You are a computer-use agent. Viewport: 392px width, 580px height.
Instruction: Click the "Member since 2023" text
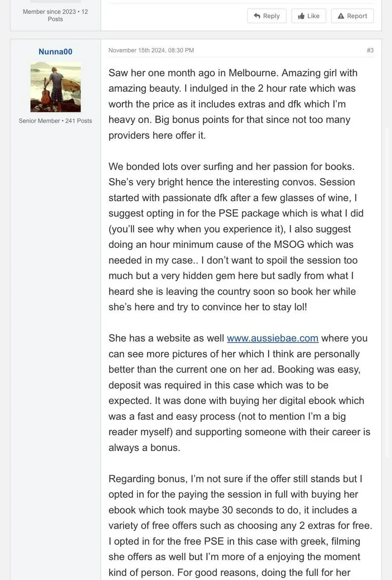click(49, 12)
